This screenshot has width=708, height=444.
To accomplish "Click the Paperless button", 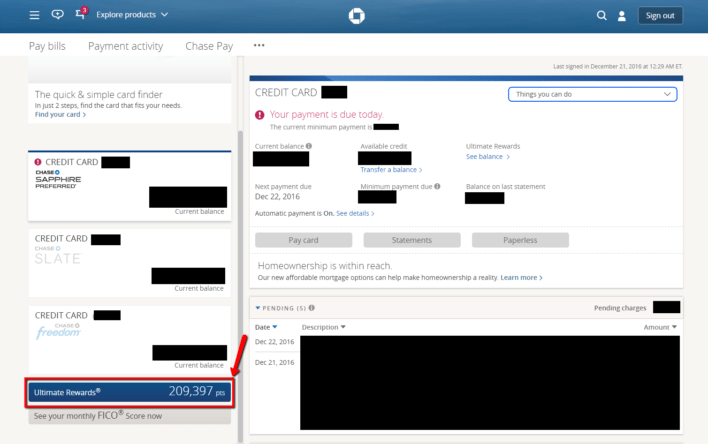I will [520, 240].
